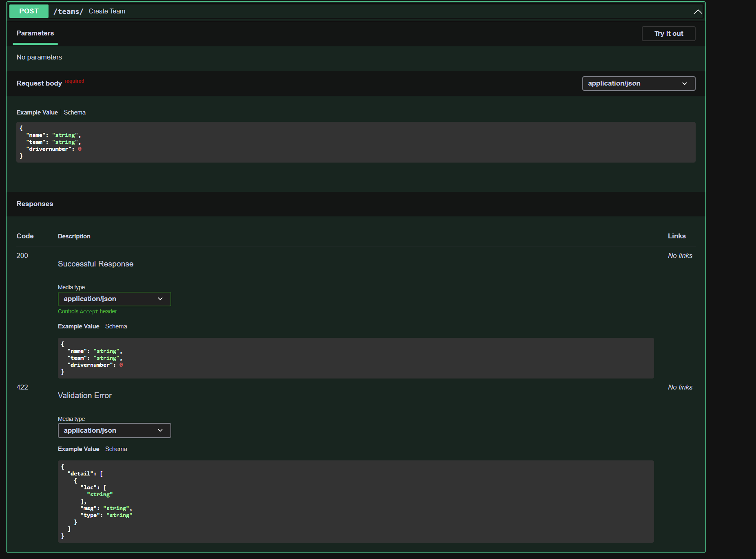
Task: Click the Description column header
Action: tap(74, 236)
